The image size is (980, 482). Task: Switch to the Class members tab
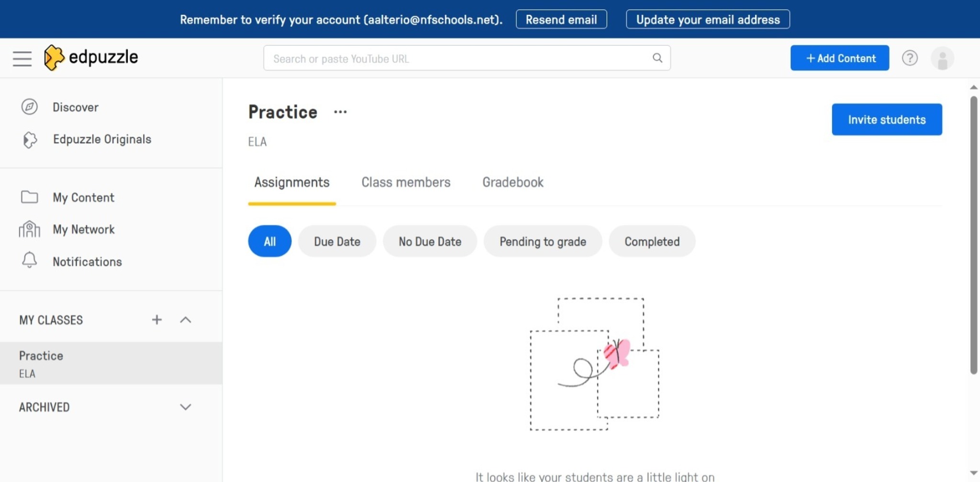[406, 182]
